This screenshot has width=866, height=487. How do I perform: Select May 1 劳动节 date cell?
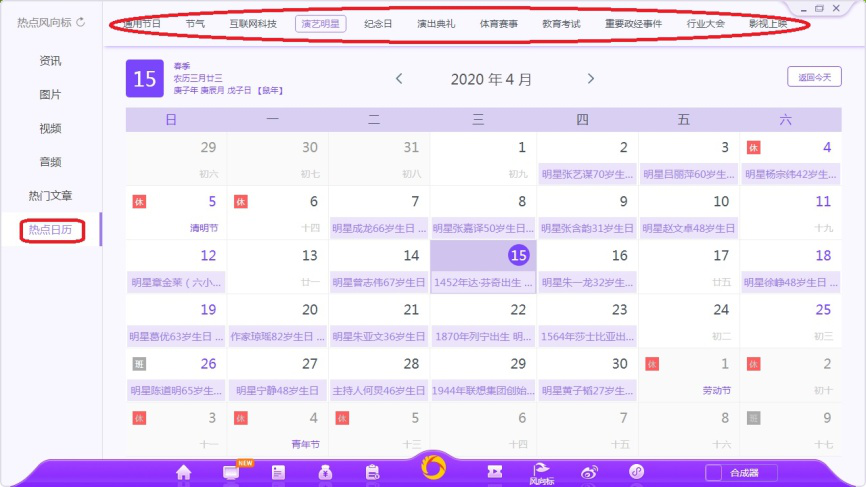coord(689,375)
